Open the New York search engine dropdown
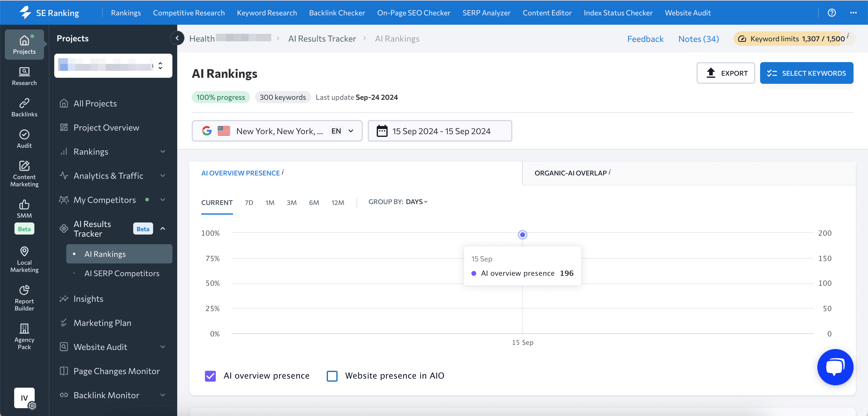The width and height of the screenshot is (868, 416). [277, 131]
